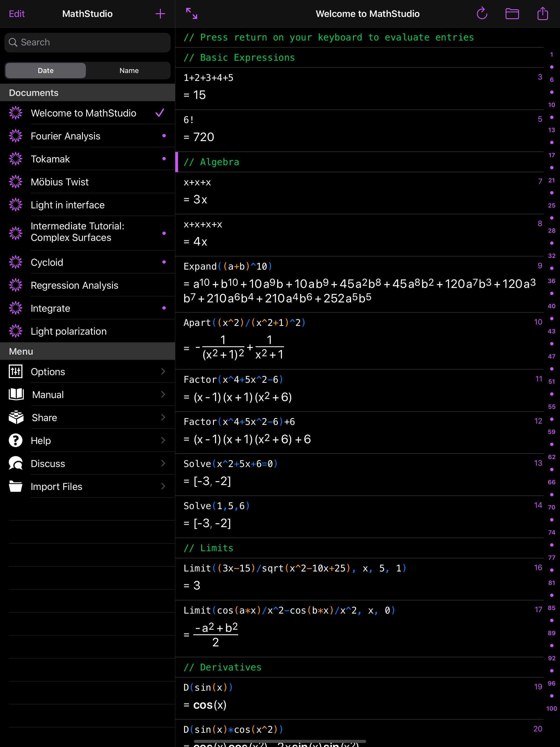
Task: Tap the checkmark on Welcome to MathStudio
Action: (159, 113)
